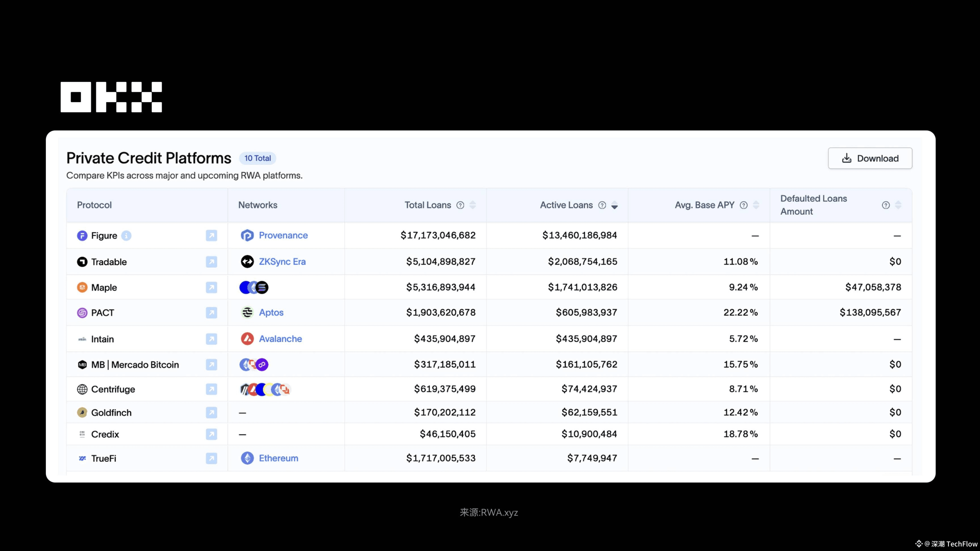Sort by Defaulted Loans Amount arrows
Viewport: 980px width, 551px height.
pos(898,205)
